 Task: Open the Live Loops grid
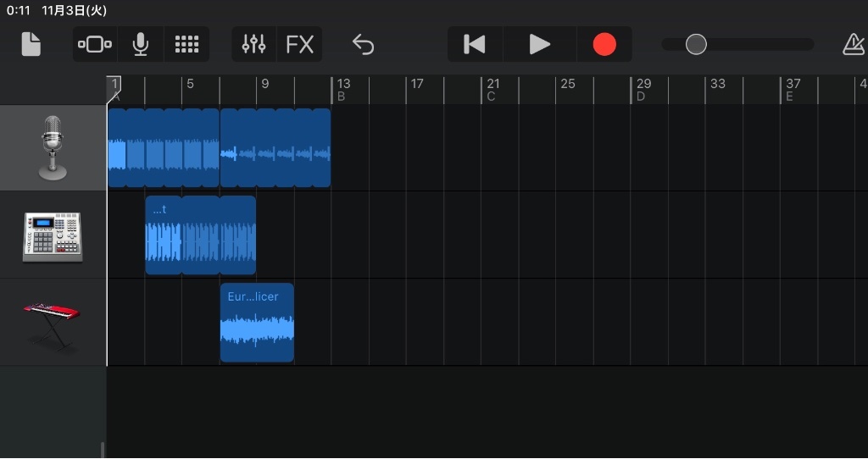186,44
